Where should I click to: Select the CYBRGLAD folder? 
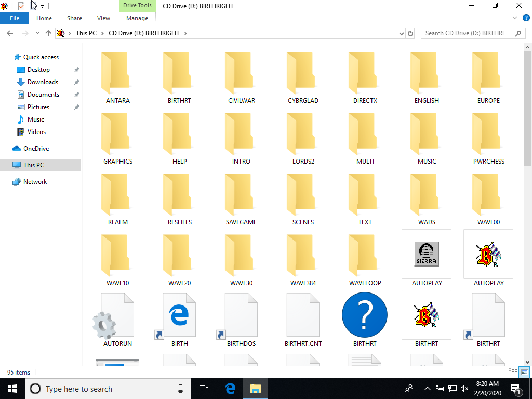[x=303, y=78]
